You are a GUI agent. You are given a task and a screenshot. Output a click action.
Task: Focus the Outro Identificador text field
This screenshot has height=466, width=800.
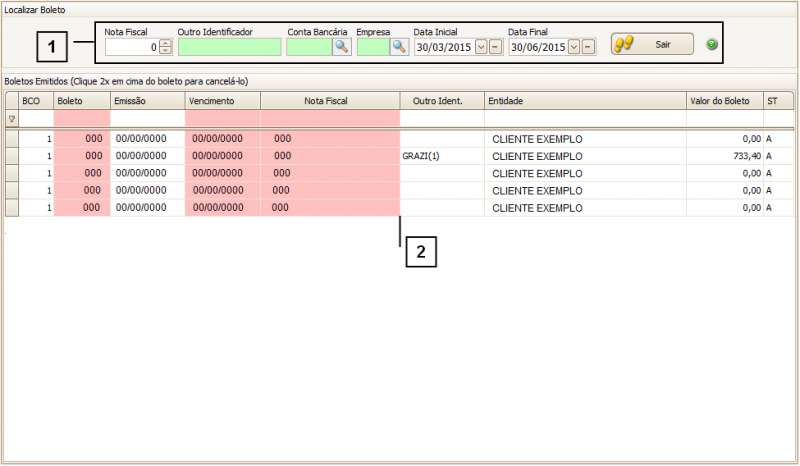click(x=229, y=47)
